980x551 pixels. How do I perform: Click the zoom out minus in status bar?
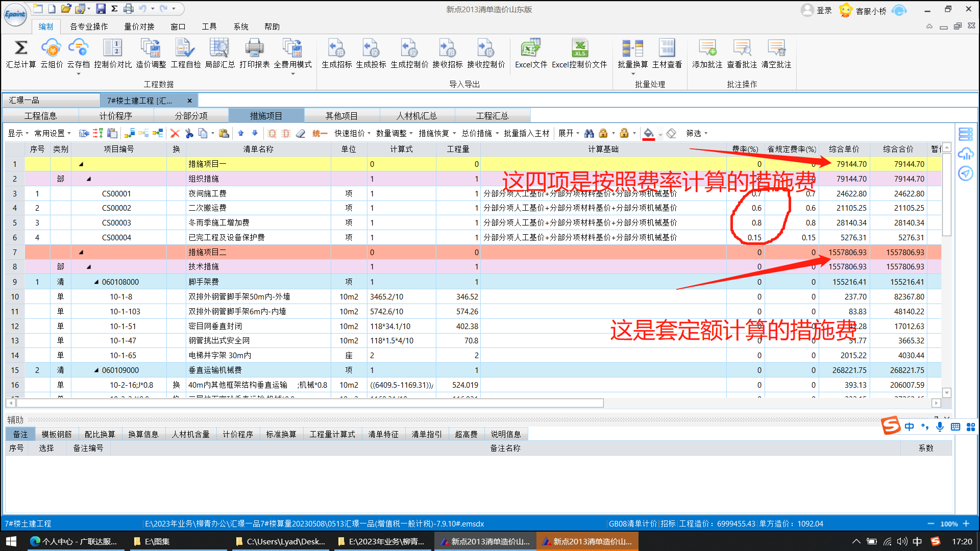(x=930, y=524)
